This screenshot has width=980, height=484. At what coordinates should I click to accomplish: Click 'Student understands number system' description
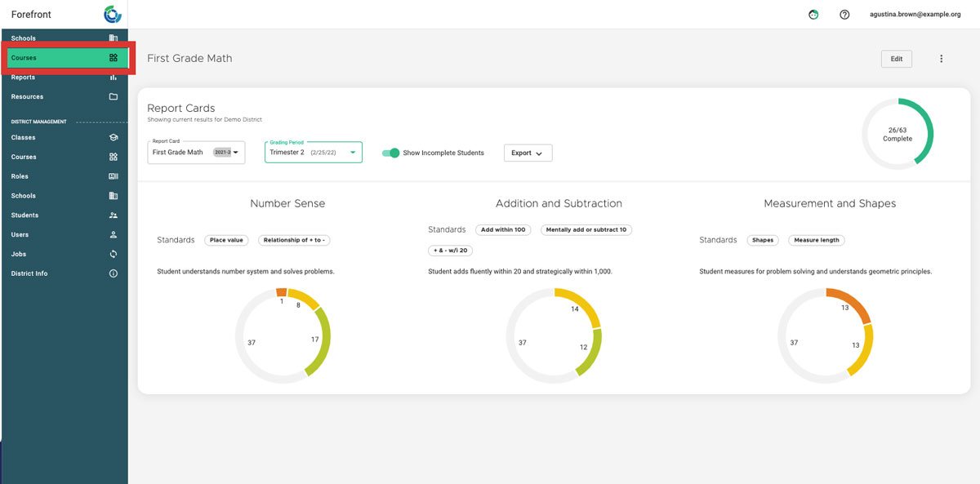pos(246,271)
